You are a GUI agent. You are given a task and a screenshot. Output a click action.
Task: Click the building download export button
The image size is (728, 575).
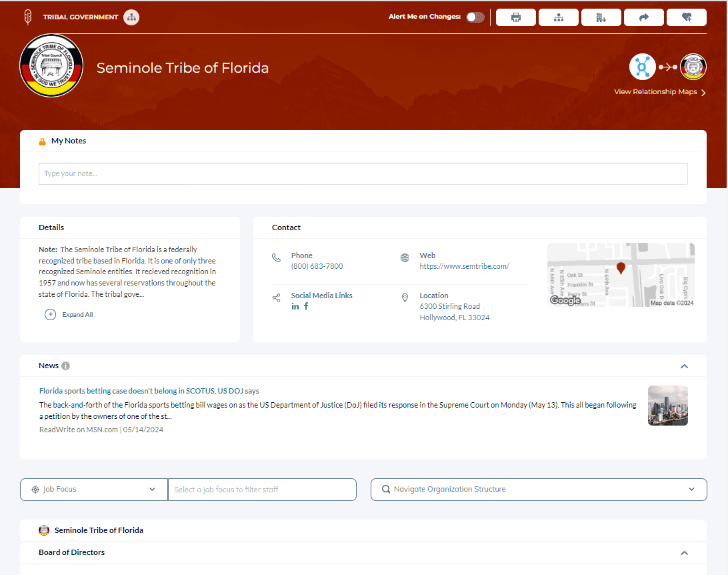pyautogui.click(x=601, y=17)
